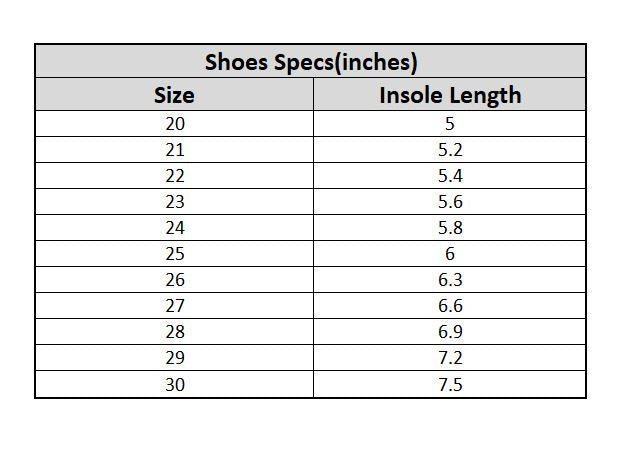Select the "Insole Length" column header
Viewport: 627px width, 451px height.
[450, 96]
